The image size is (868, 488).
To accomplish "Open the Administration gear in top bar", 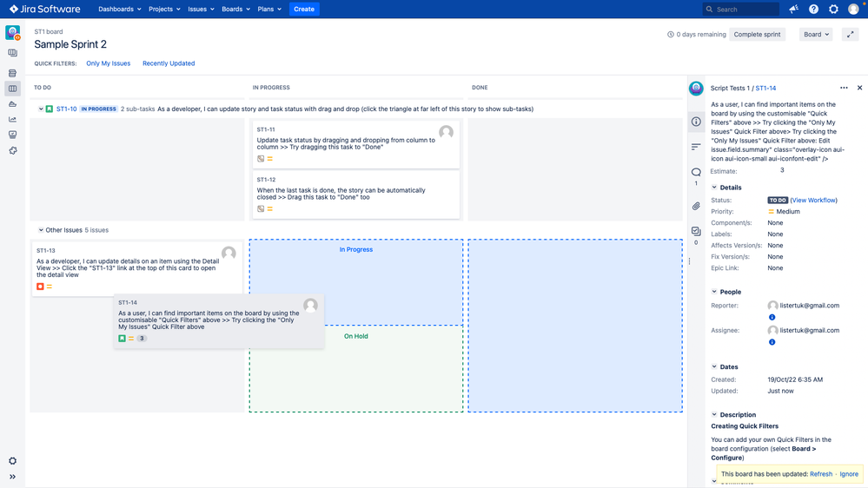I will pyautogui.click(x=833, y=9).
